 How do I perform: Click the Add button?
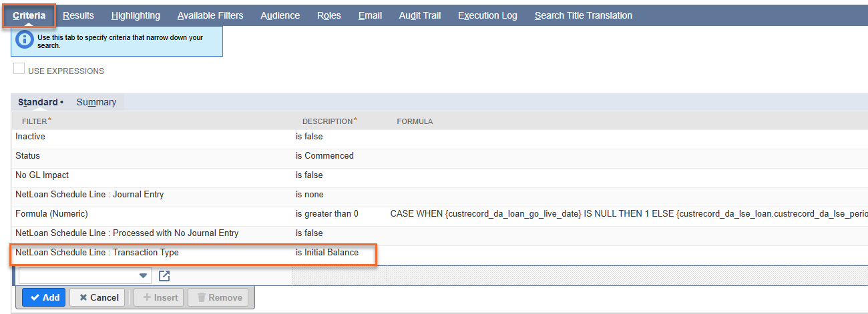(43, 297)
